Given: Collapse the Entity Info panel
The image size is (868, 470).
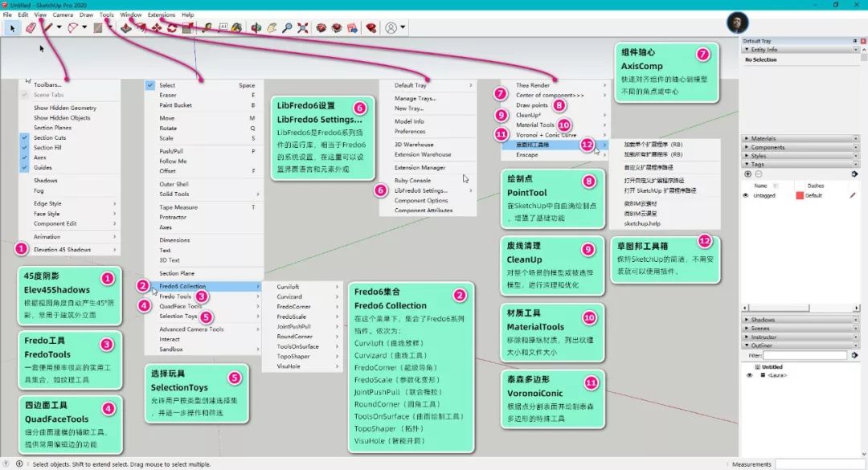Looking at the screenshot, I should 747,50.
